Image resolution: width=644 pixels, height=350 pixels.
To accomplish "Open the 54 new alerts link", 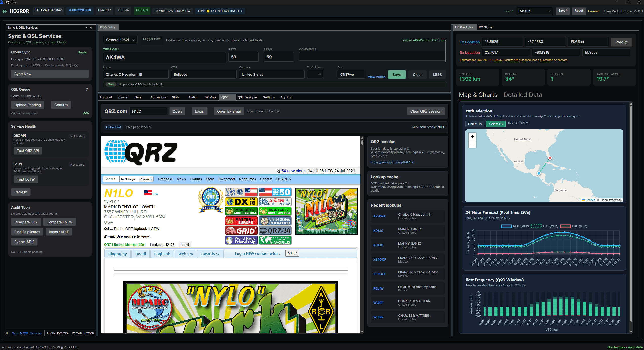I will pos(294,171).
